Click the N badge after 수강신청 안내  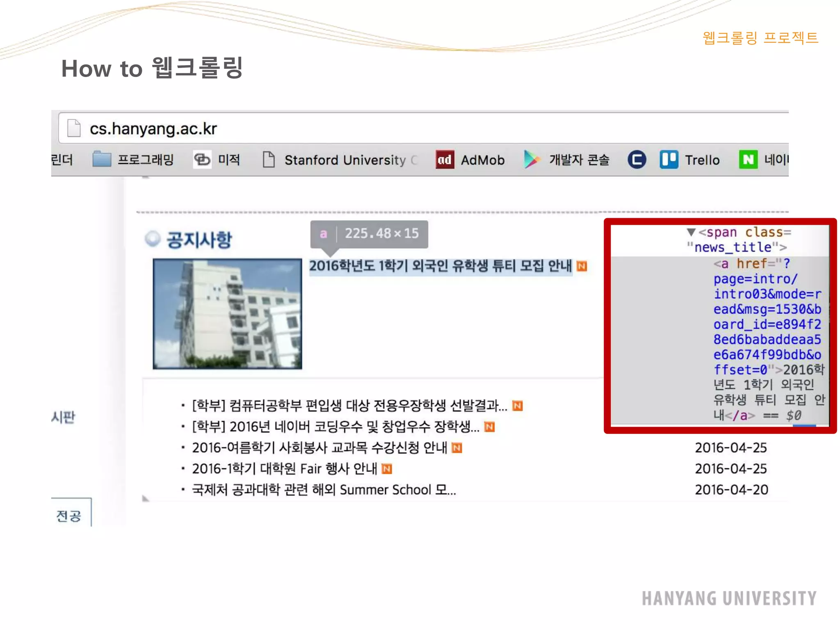[457, 448]
